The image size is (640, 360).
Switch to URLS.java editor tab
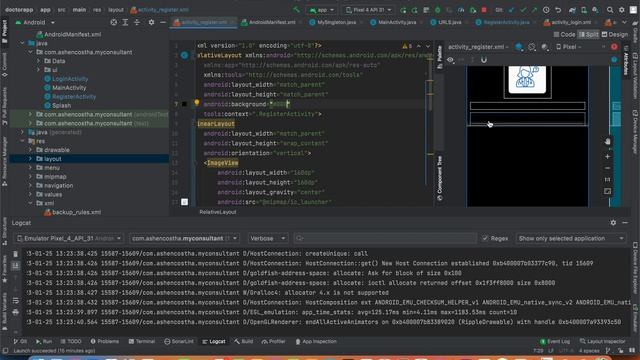[446, 22]
